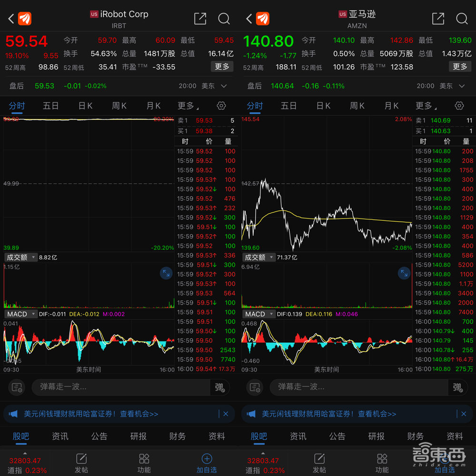Viewport: 476px width, 476px height.
Task: Tap the search icon on the 亚马逊 header
Action: (462, 19)
